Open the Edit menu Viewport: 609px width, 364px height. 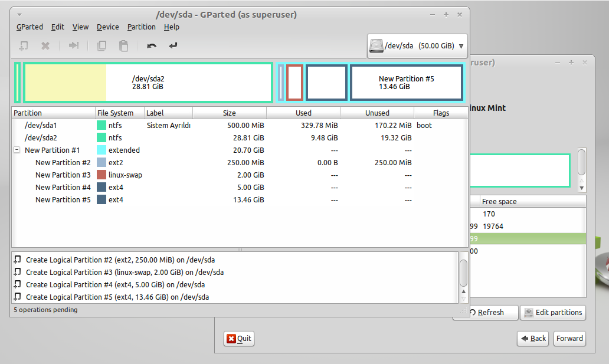tap(57, 27)
